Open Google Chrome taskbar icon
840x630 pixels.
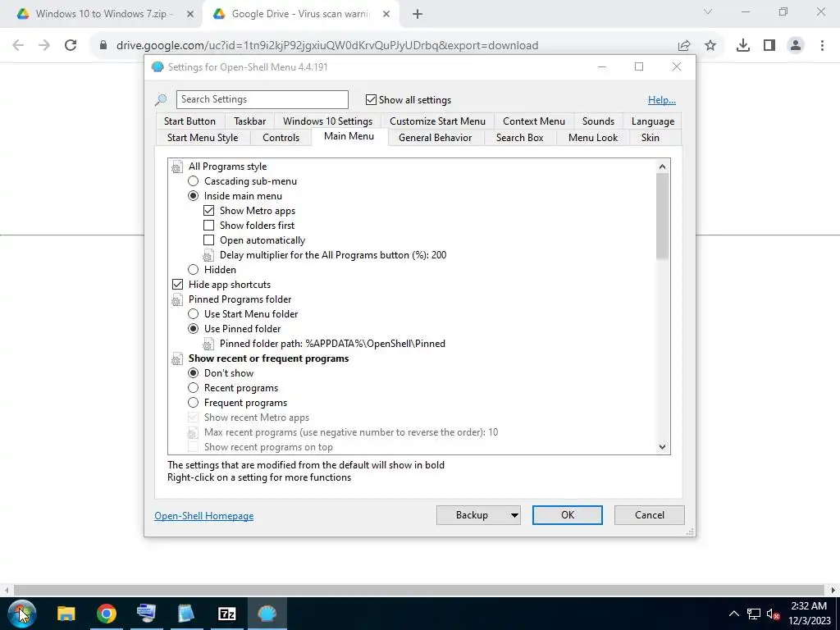click(x=107, y=614)
